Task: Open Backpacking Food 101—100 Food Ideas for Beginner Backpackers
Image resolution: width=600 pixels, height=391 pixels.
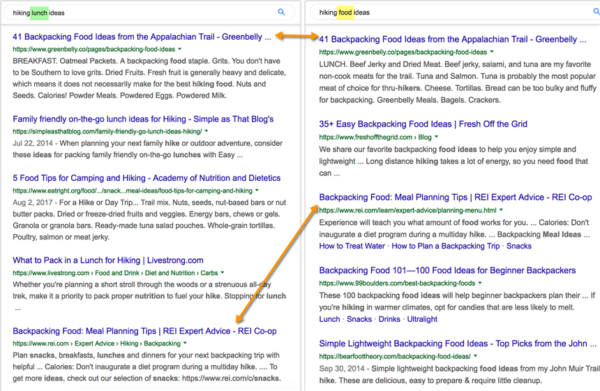Action: click(x=447, y=270)
